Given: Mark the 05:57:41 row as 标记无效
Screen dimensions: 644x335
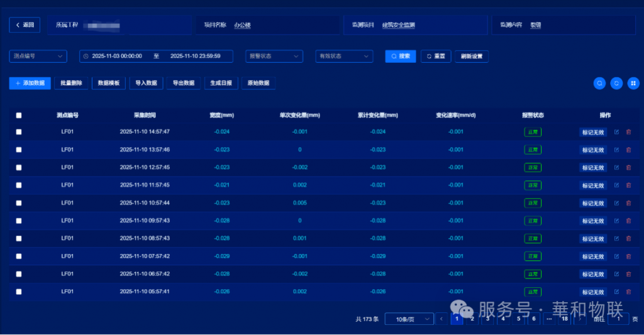Looking at the screenshot, I should tap(593, 292).
